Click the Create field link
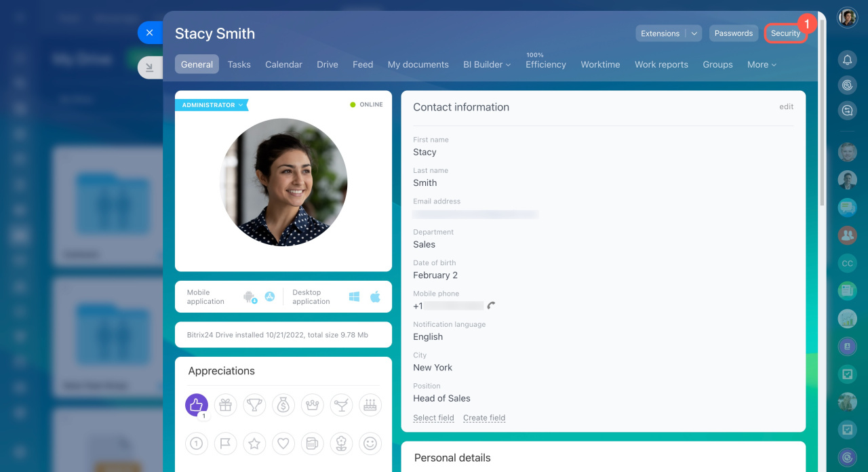This screenshot has width=868, height=472. 484,418
